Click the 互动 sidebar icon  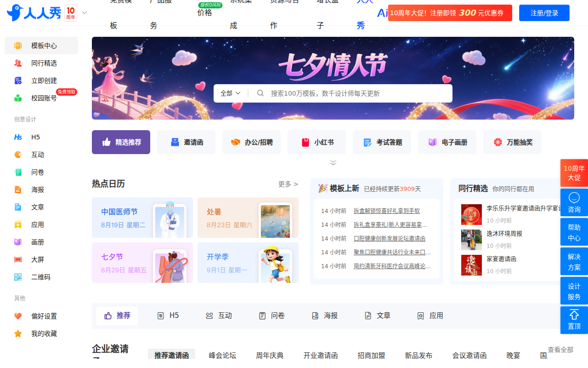point(18,155)
